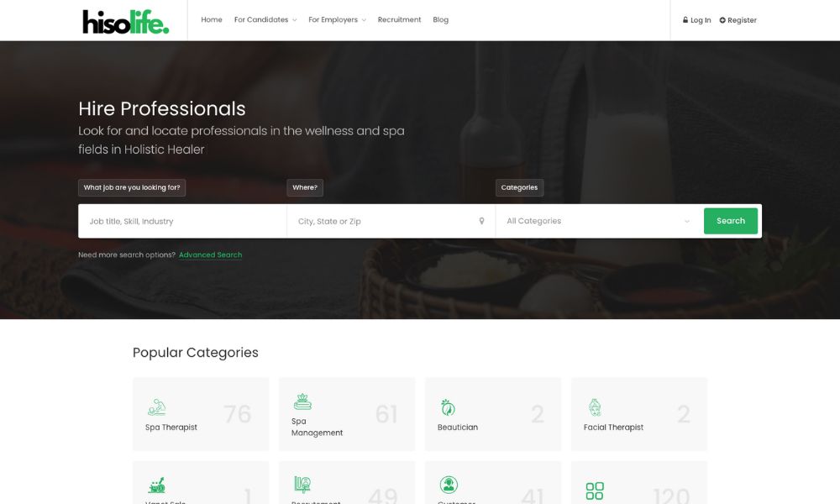Focus the Job title, Skill, Industry field
This screenshot has height=504, width=840.
[x=182, y=221]
